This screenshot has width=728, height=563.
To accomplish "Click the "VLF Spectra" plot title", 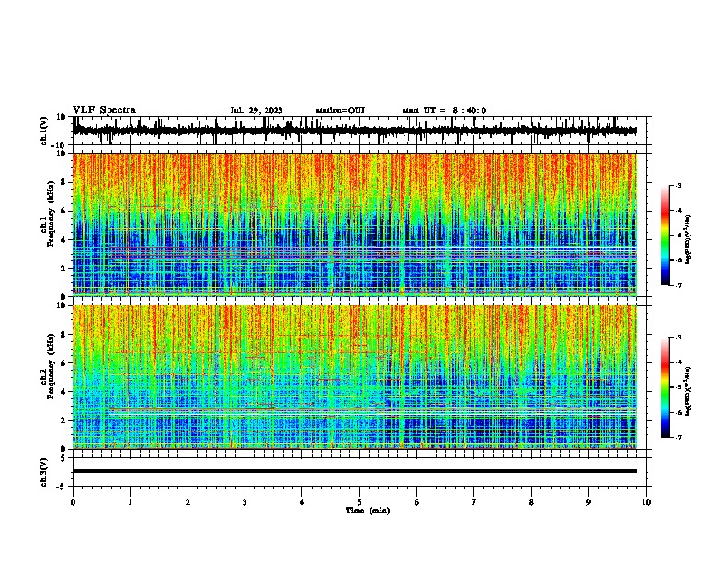I will 104,110.
